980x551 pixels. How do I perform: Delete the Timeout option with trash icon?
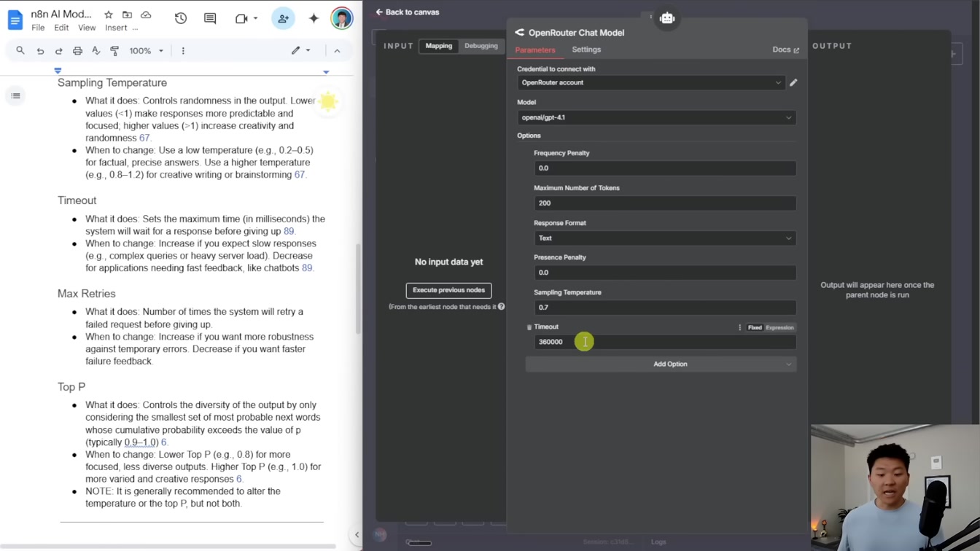point(529,327)
